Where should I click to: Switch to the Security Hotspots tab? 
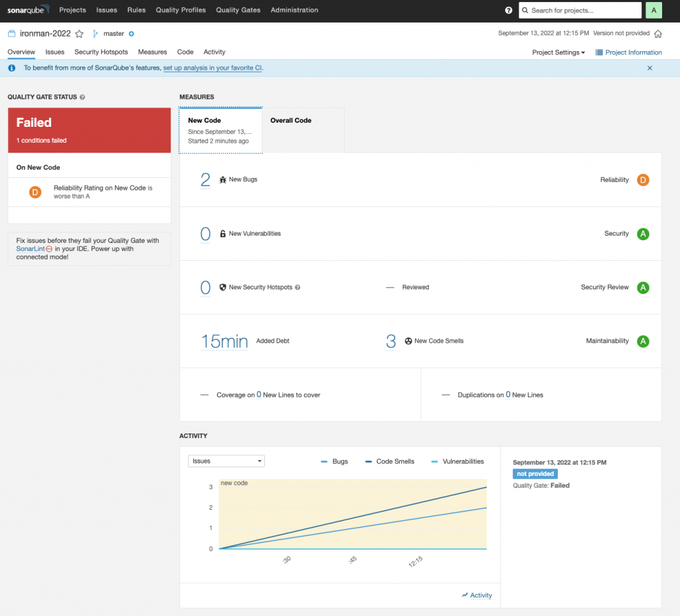(x=101, y=52)
